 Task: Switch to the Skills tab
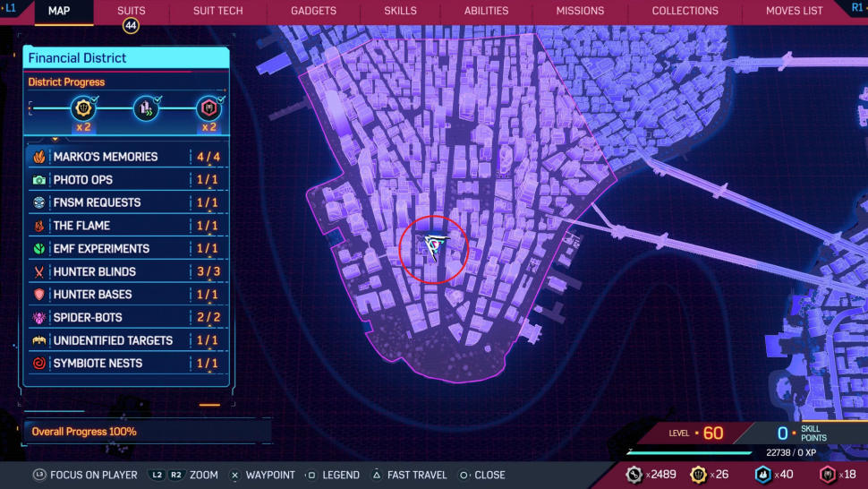(400, 11)
